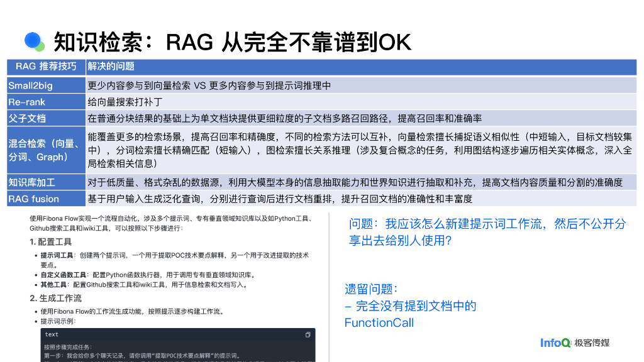The image size is (644, 362).
Task: Click the 'text' label in the code block
Action: (x=52, y=334)
